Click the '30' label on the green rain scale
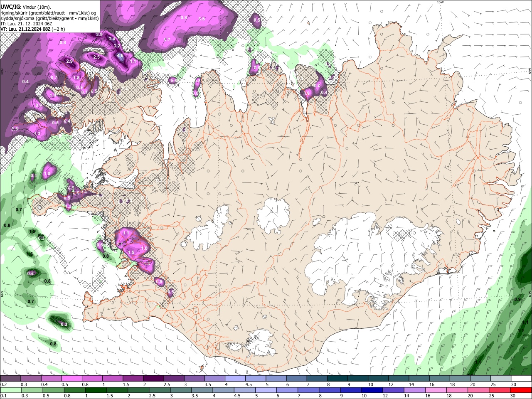Viewport: 532px width, 399px height. coord(514,396)
